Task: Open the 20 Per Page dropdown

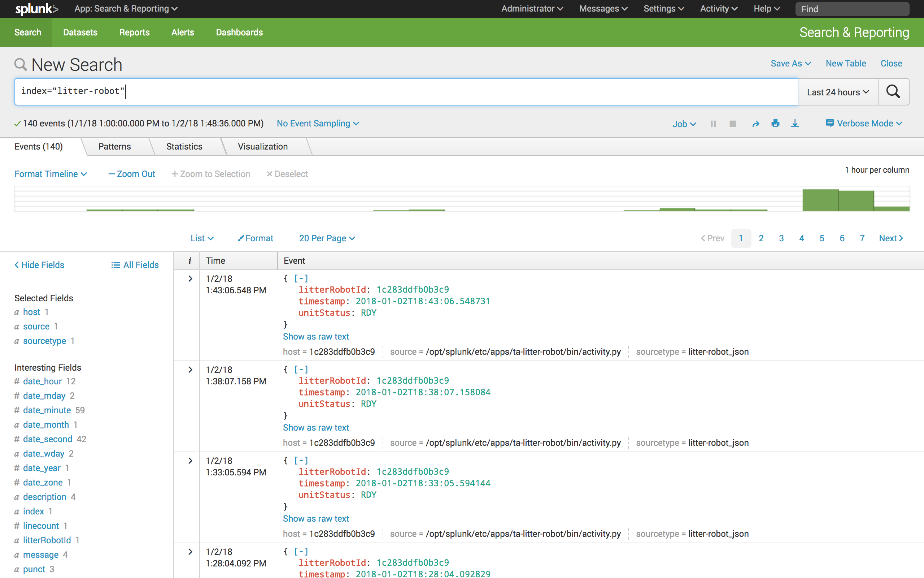Action: point(327,238)
